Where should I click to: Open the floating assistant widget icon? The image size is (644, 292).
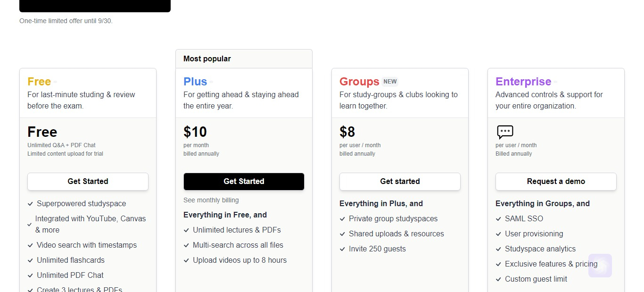[600, 266]
